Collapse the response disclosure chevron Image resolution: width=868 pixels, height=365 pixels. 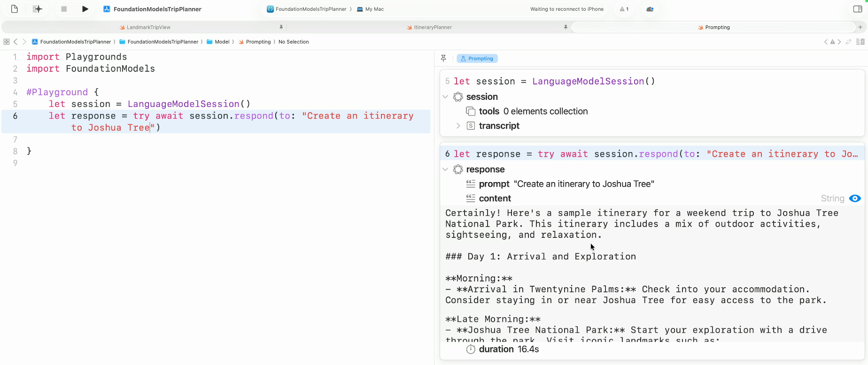coord(445,169)
